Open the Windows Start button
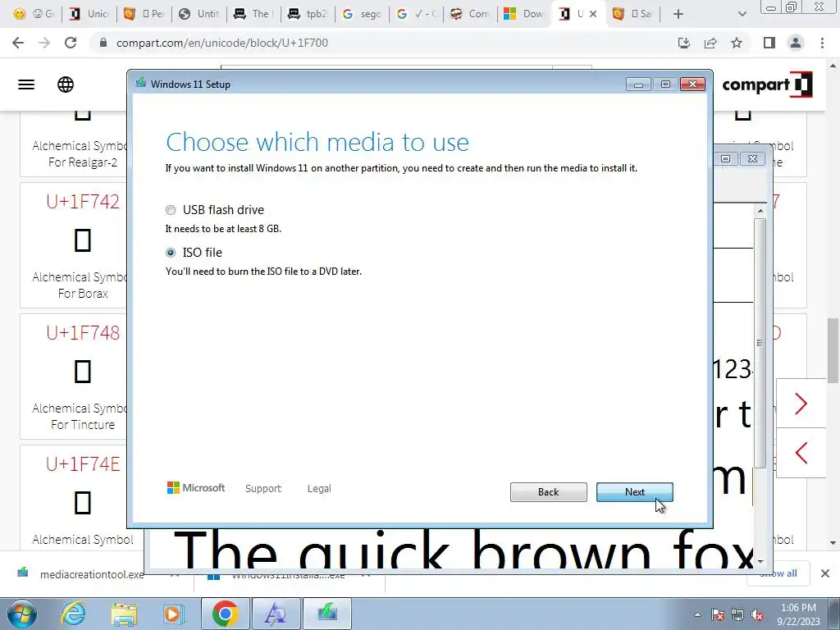This screenshot has height=630, width=840. (21, 614)
